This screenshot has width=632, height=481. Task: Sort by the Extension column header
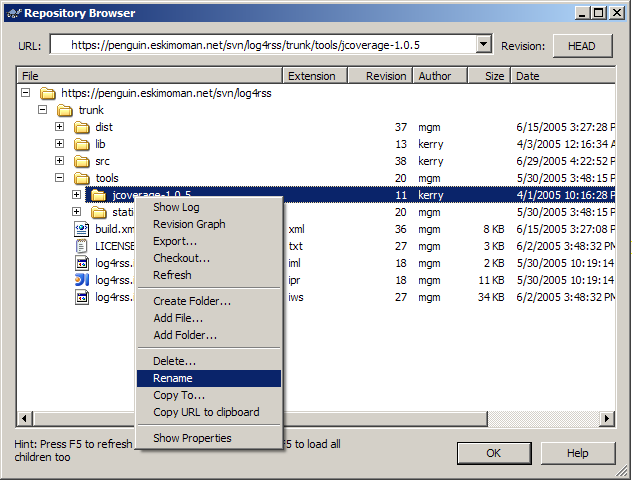pos(315,76)
